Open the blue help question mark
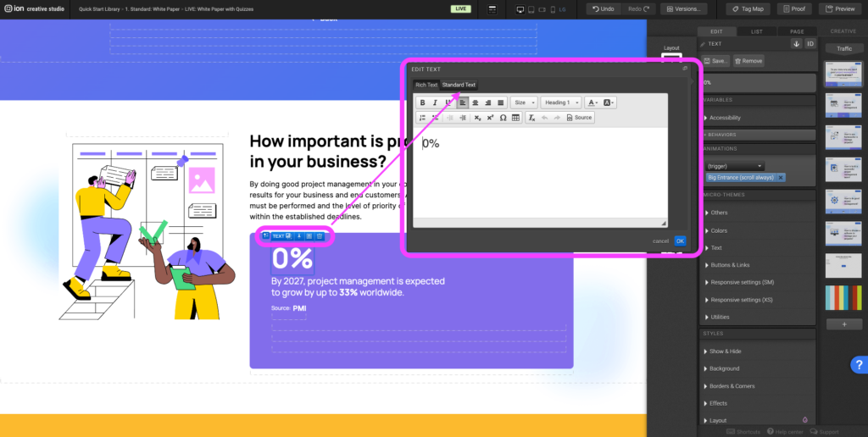This screenshot has width=868, height=437. click(x=858, y=365)
